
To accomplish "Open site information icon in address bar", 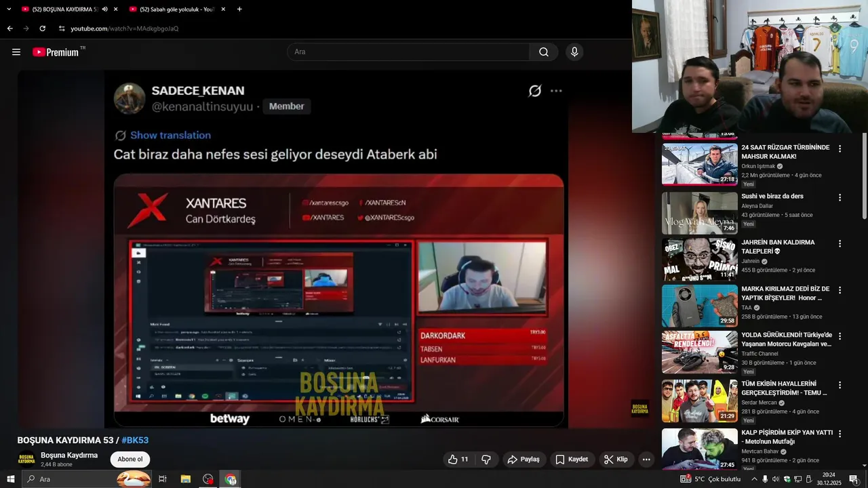I will coord(62,28).
